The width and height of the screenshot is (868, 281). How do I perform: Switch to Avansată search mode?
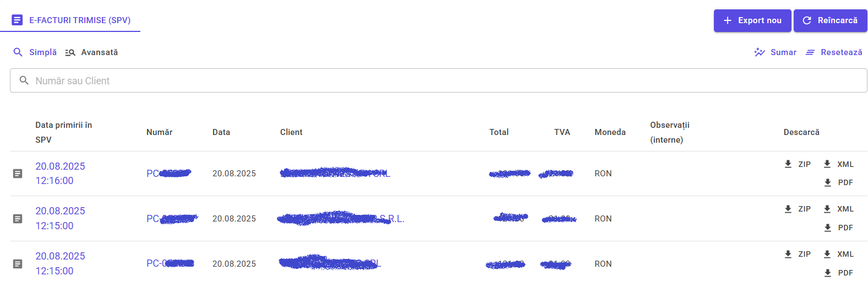(x=91, y=52)
